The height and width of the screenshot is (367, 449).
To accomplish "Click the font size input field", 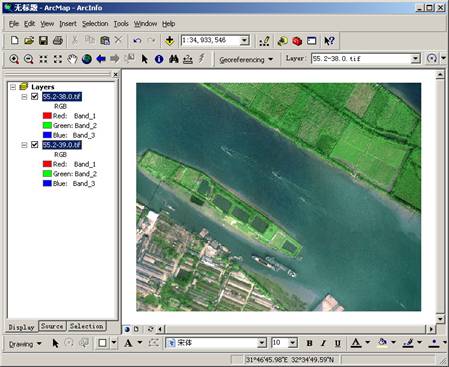I will tap(280, 343).
